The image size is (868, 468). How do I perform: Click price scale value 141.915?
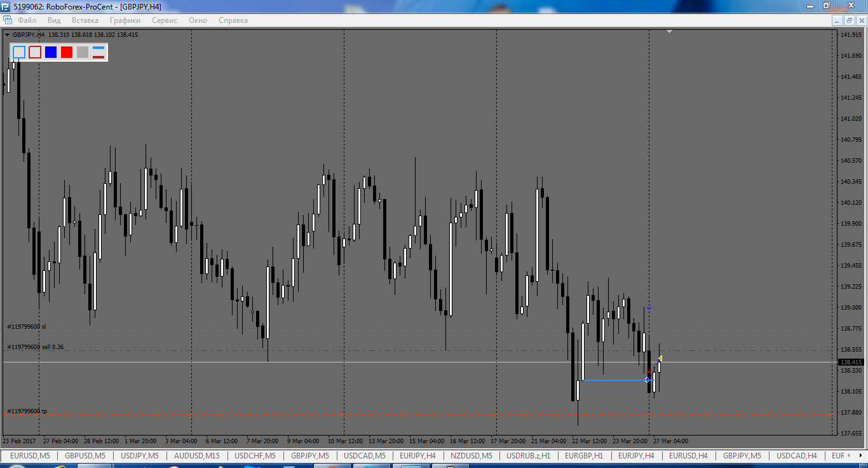[x=850, y=35]
